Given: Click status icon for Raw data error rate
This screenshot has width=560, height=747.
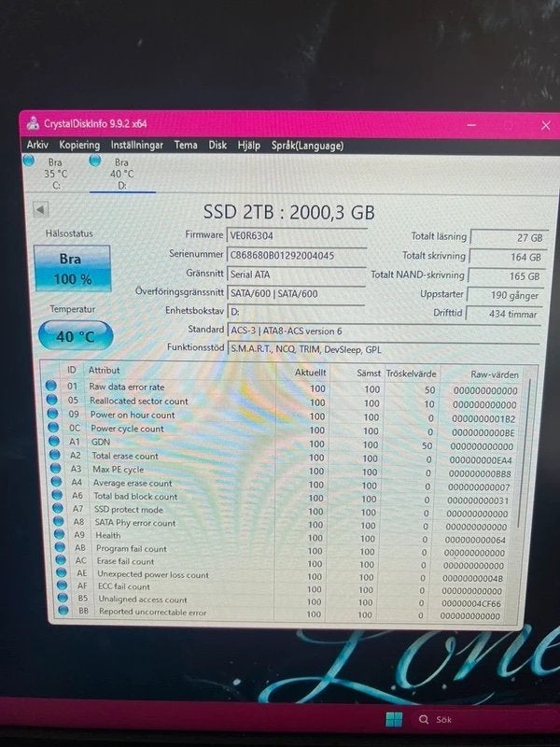Looking at the screenshot, I should (x=51, y=386).
